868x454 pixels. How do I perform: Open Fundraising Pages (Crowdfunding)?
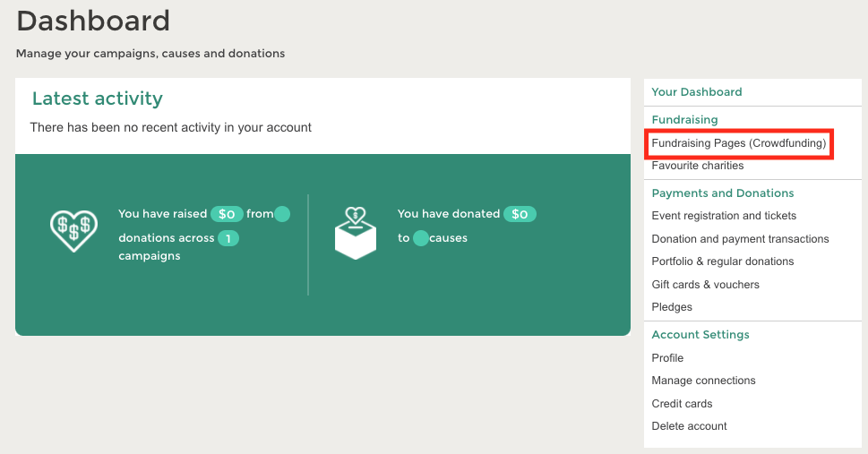pos(738,143)
